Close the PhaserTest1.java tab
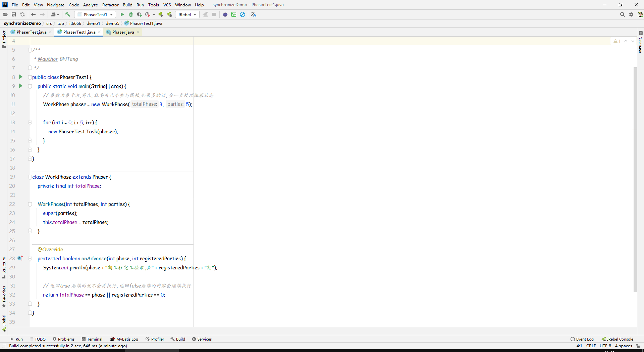Screen dimensions: 644x352 99,32
